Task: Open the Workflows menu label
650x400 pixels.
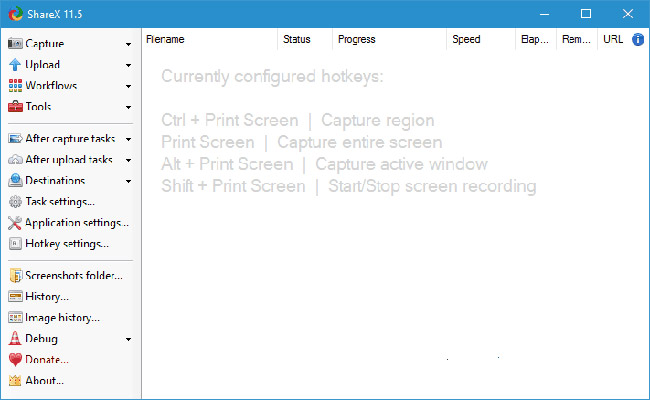Action: pyautogui.click(x=51, y=85)
